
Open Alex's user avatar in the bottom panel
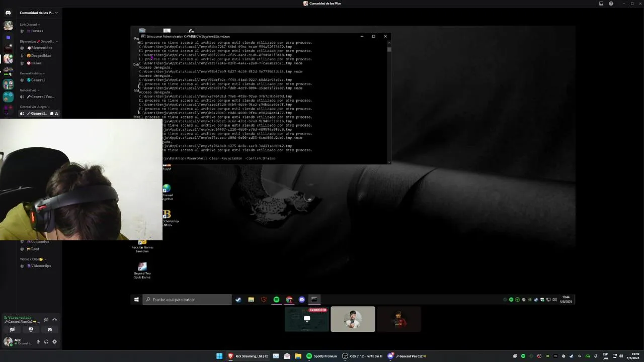pos(8,342)
